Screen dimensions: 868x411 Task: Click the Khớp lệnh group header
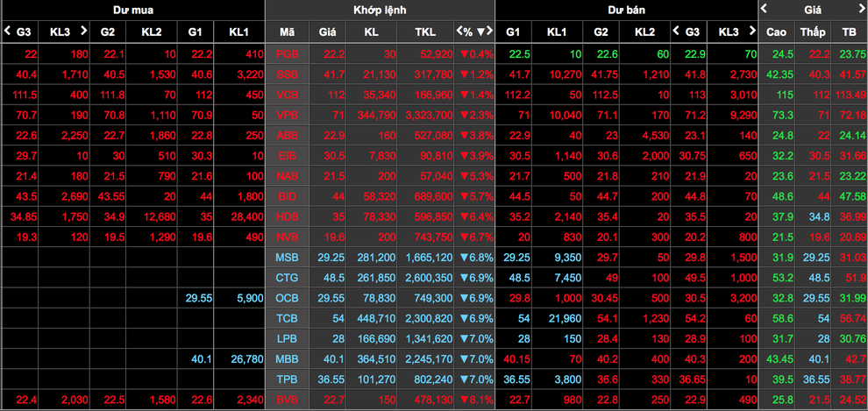pos(380,10)
